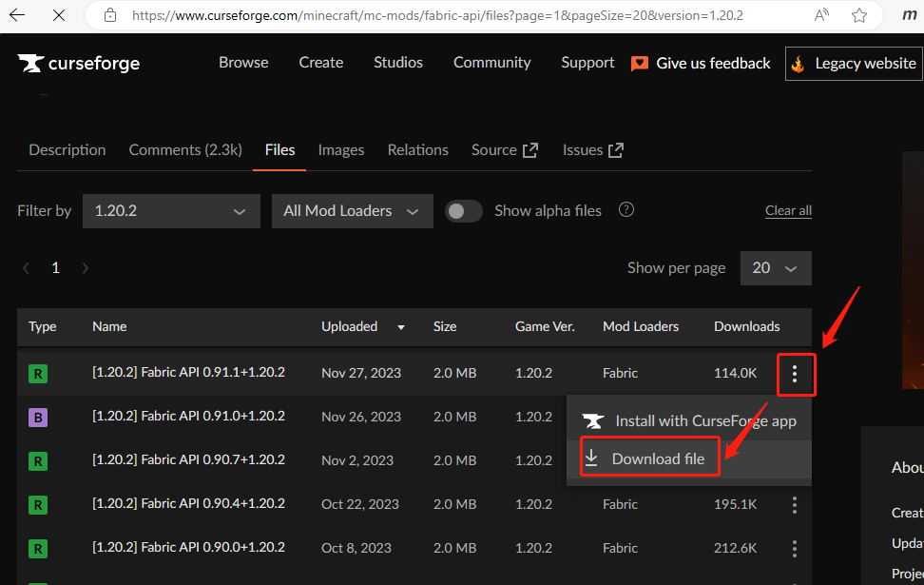View site info via the lock icon
The image size is (924, 585).
tap(110, 15)
